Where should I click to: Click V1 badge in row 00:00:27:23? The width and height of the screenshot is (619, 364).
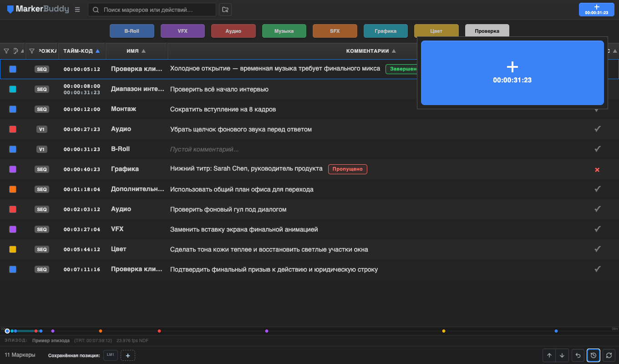tap(42, 130)
